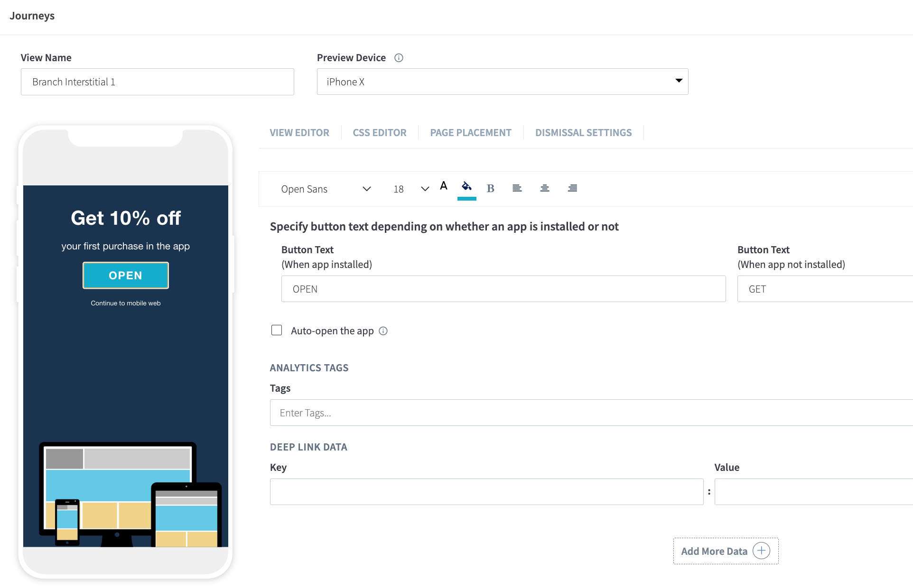Enable Auto-open the app checkbox
The width and height of the screenshot is (913, 588).
point(277,330)
